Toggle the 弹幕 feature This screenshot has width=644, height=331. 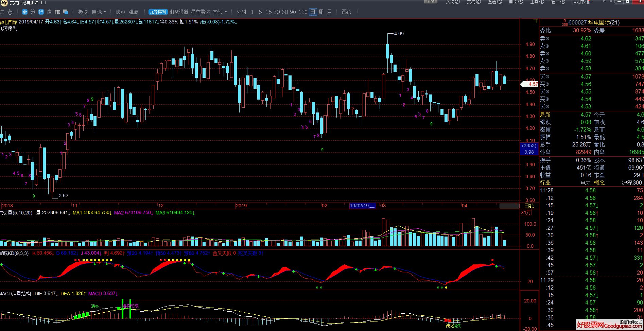pos(134,12)
